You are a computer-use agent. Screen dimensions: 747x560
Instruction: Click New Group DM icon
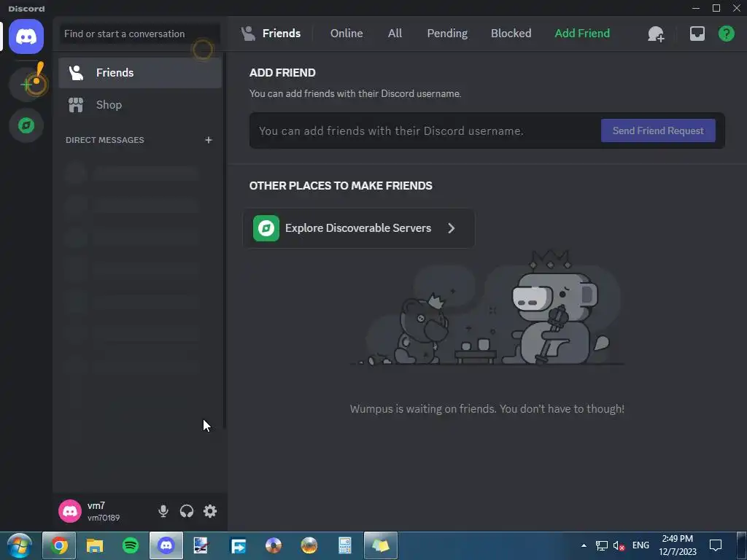656,34
